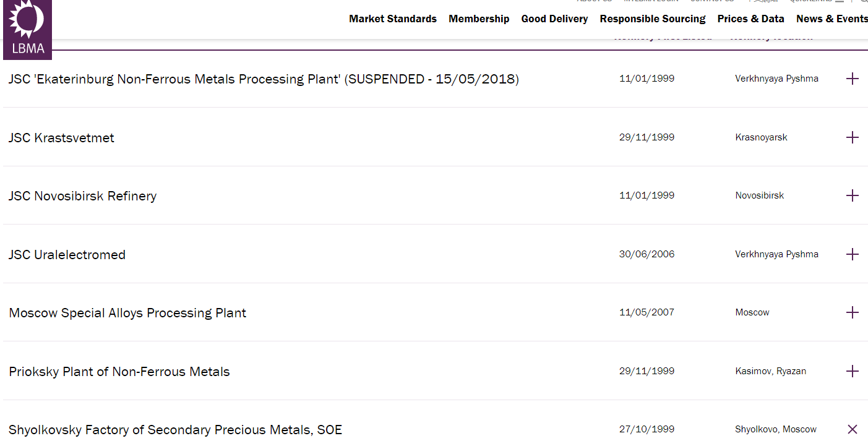
Task: Select Prices & Data menu item
Action: [x=750, y=19]
